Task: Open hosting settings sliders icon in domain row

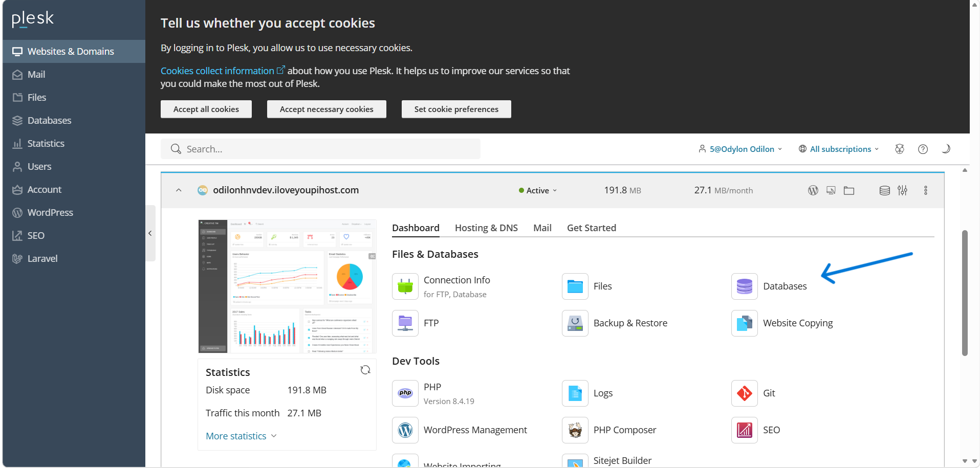Action: pos(902,191)
